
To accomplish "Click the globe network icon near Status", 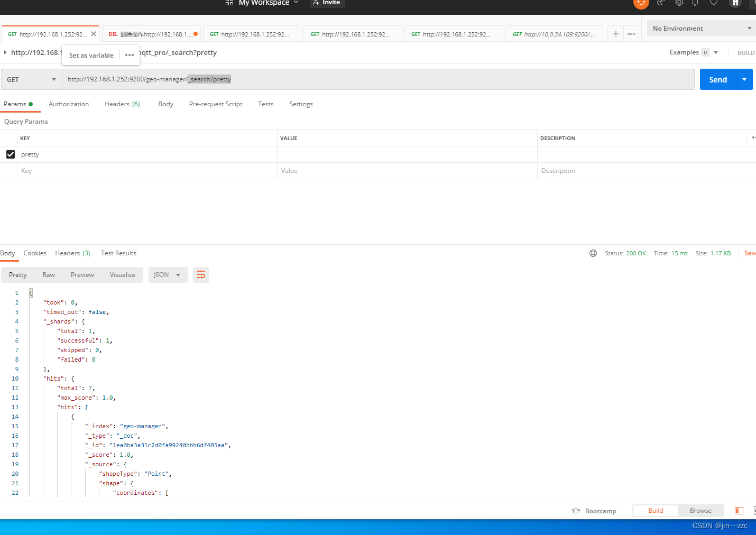I will tap(593, 253).
